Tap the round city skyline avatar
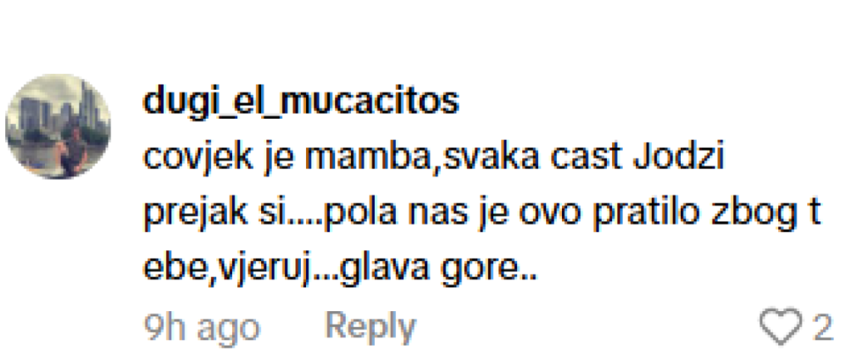Viewport: 868px width, 356px height. pos(58,126)
